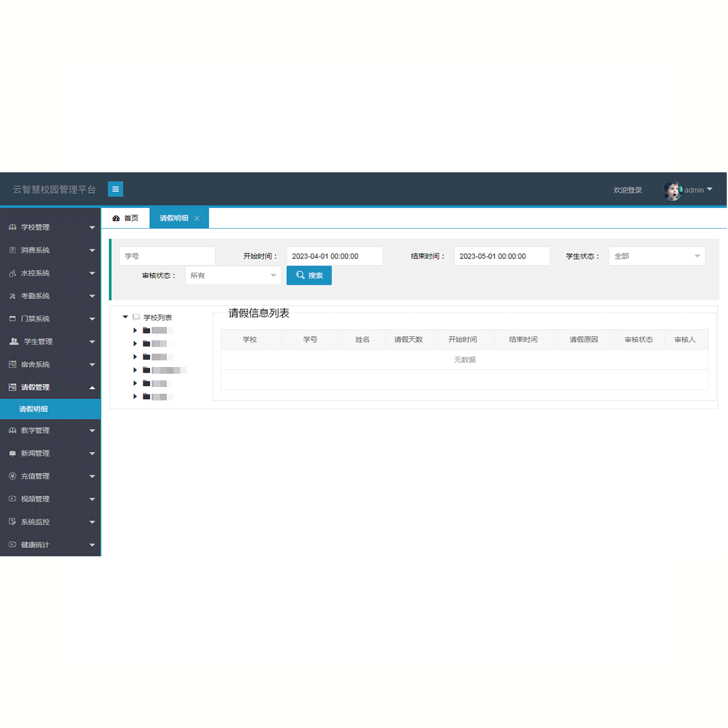
Task: Click the admin user avatar picture
Action: pyautogui.click(x=673, y=190)
